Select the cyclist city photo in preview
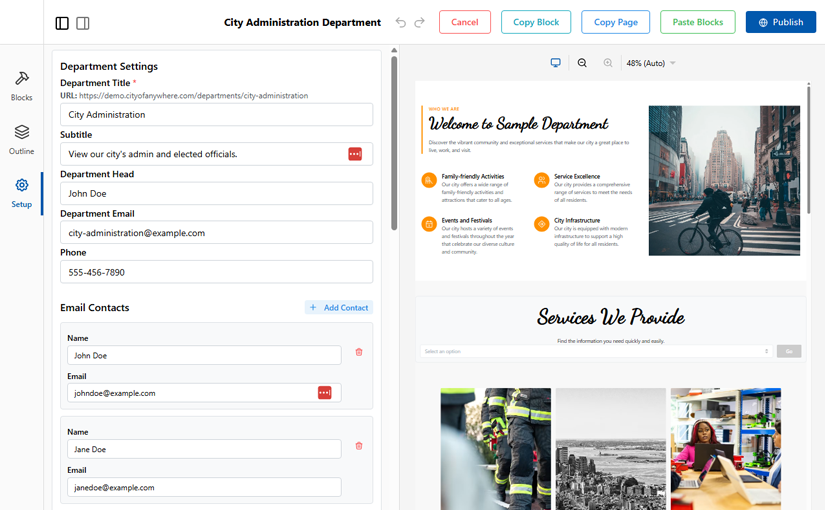 724,181
